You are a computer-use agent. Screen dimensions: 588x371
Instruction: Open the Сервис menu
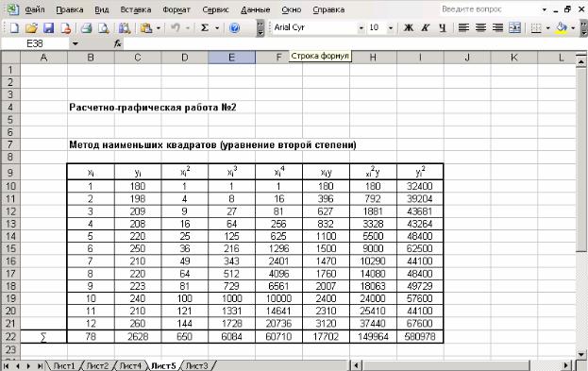pos(215,9)
